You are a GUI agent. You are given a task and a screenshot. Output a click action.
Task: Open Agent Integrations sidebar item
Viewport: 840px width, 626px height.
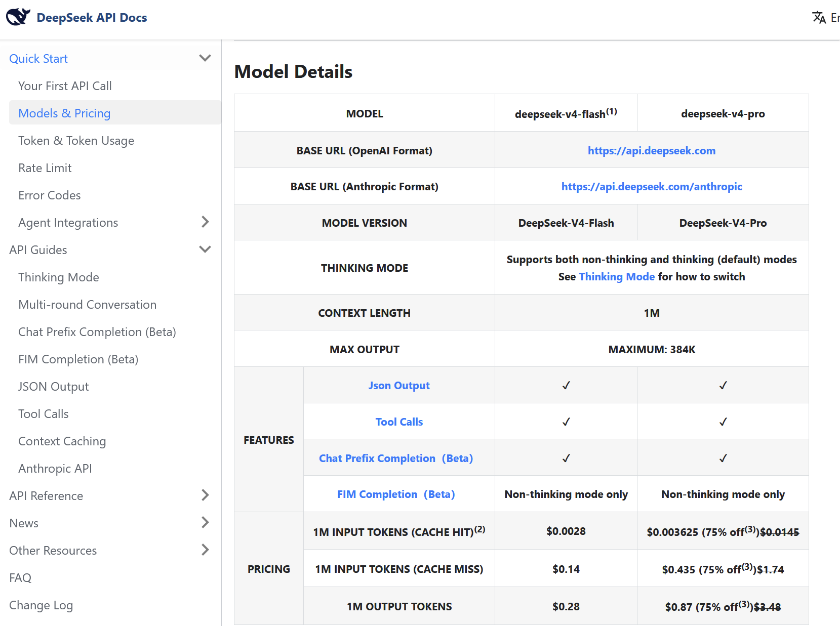coord(68,223)
